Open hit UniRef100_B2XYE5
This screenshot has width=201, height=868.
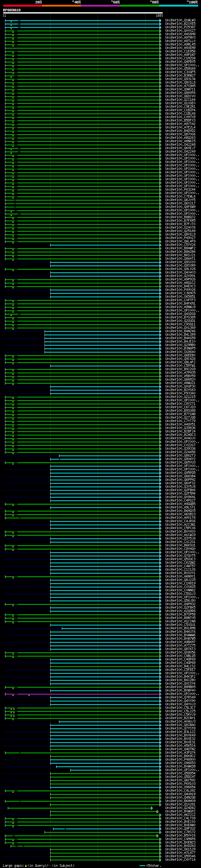coord(180,24)
